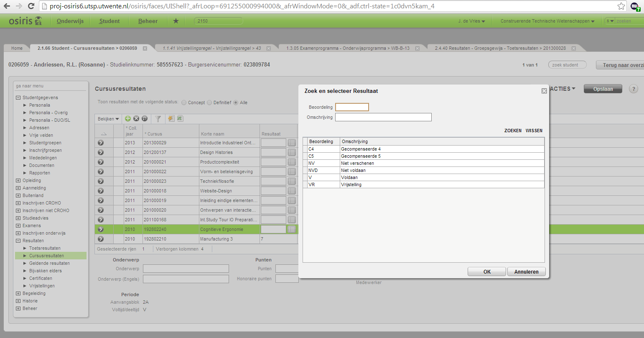Open Vrijstellingen in the sidebar
The image size is (644, 338).
pos(42,286)
